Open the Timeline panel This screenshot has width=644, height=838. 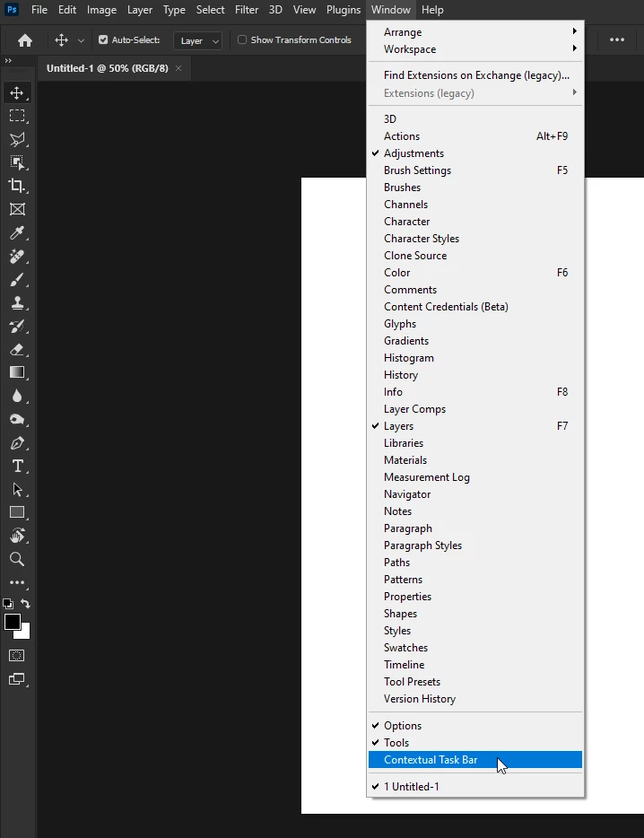point(475,665)
